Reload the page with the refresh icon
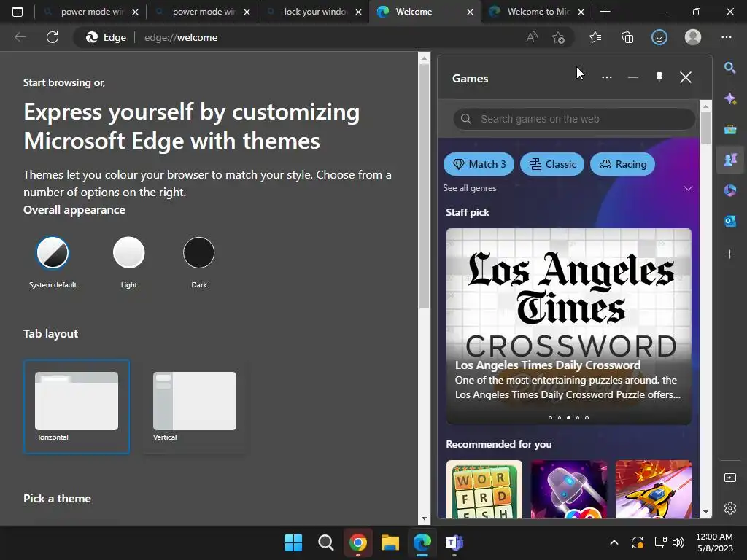The height and width of the screenshot is (560, 747). (x=53, y=37)
